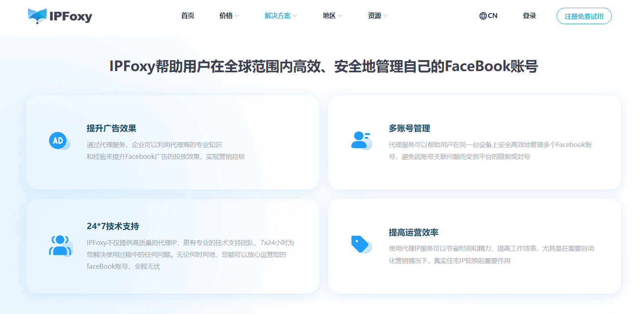
Task: Select the 提升广告效果 card title
Action: click(x=111, y=128)
